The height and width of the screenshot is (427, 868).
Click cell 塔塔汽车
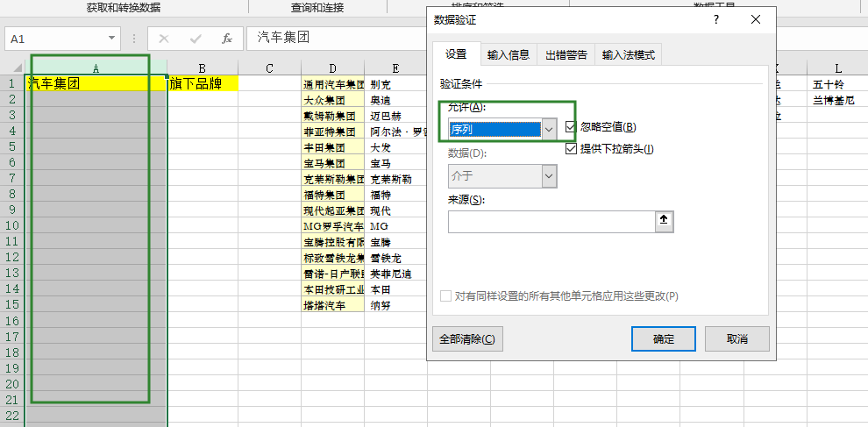[x=332, y=305]
